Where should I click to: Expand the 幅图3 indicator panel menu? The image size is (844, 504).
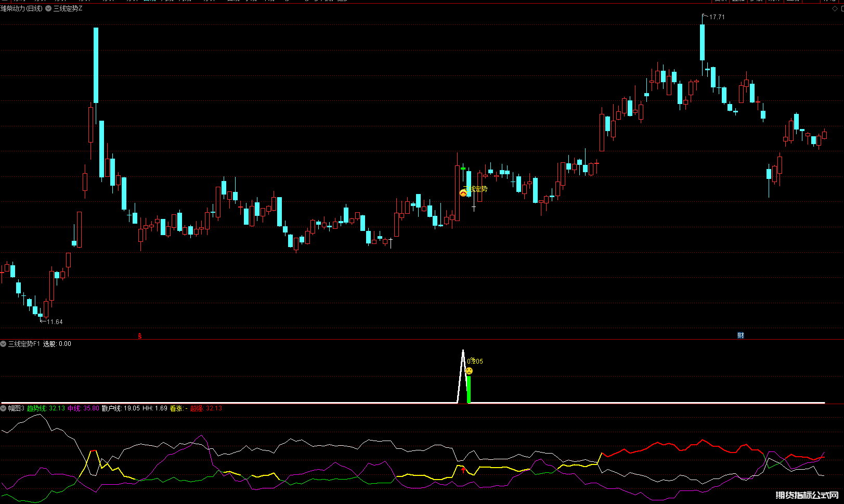4,408
